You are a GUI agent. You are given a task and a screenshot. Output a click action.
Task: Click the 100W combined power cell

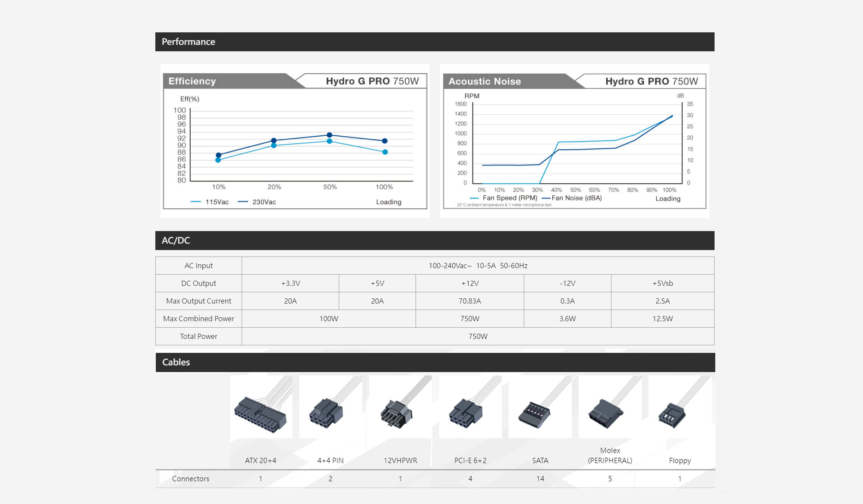329,319
